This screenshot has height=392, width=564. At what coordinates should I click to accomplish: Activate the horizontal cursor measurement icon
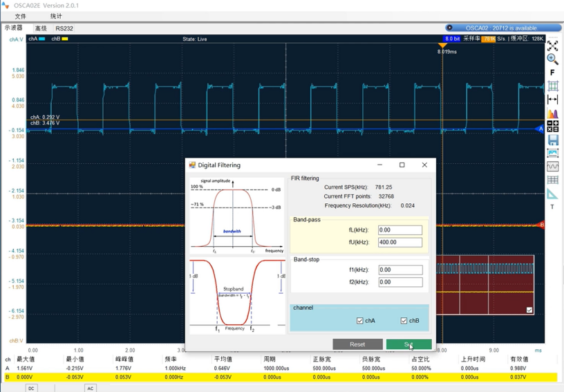coord(552,100)
